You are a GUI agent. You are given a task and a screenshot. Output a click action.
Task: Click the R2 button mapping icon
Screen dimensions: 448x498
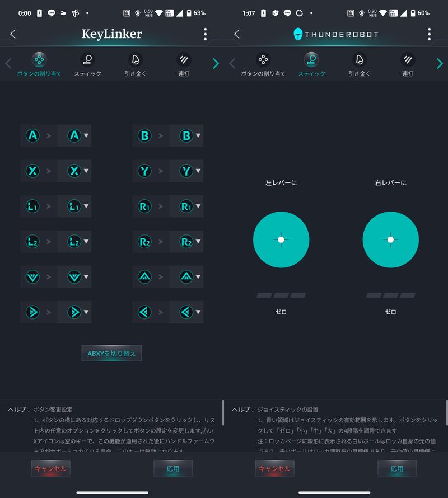click(x=146, y=241)
